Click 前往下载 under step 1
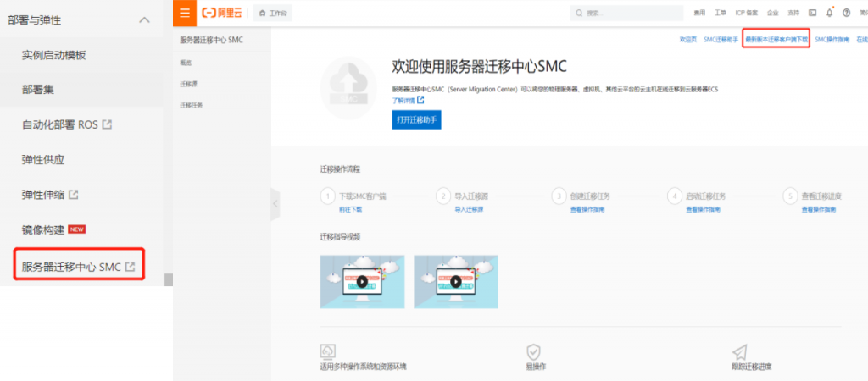The height and width of the screenshot is (381, 868). pos(350,210)
